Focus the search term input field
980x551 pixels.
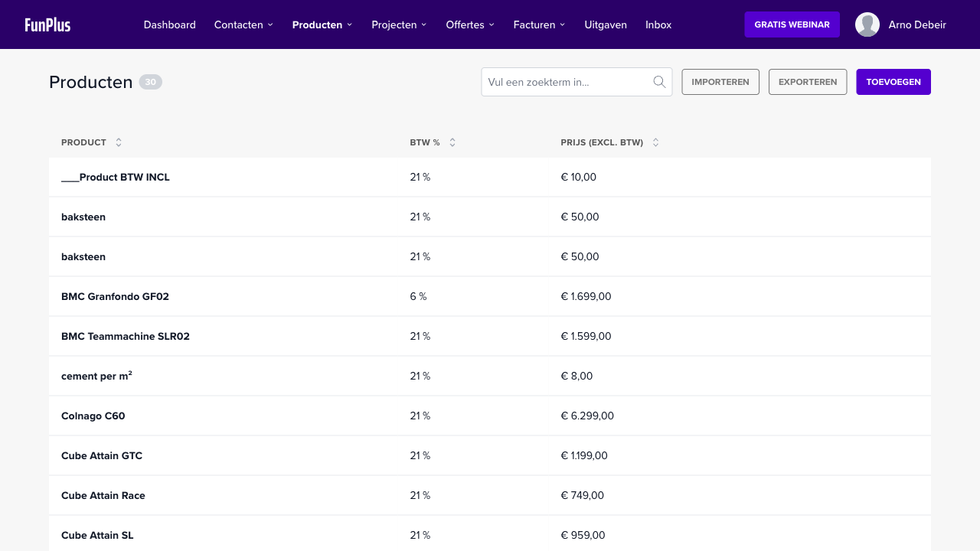tap(567, 82)
